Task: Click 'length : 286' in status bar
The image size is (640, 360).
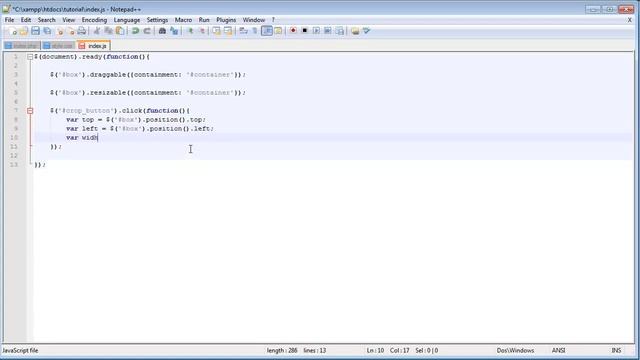Action: 282,351
